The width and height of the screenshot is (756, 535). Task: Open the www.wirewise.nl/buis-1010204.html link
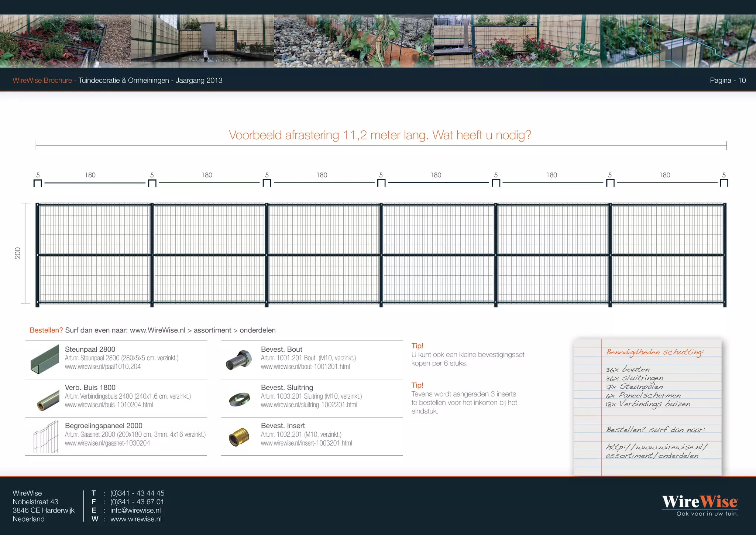point(109,405)
